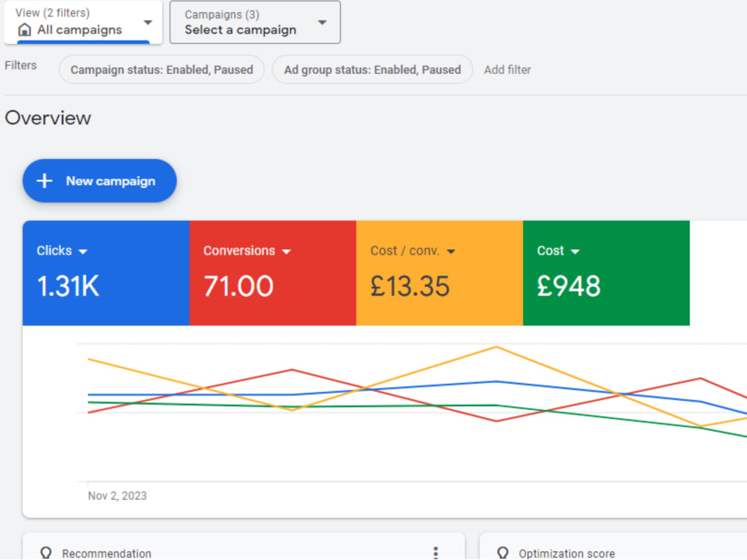This screenshot has width=747, height=560.
Task: Click the Ad group status filter chip
Action: pyautogui.click(x=372, y=69)
